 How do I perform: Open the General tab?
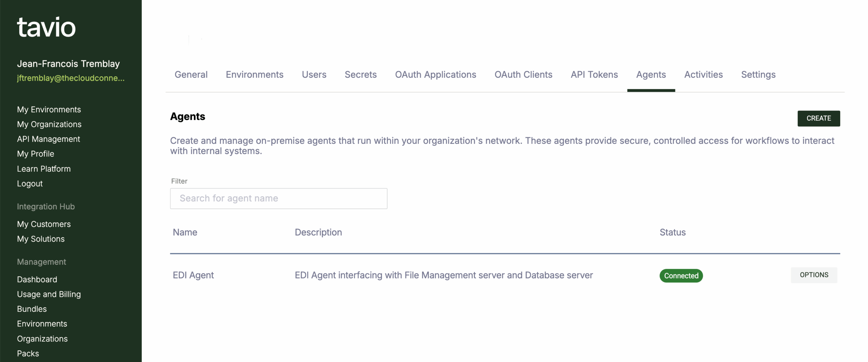tap(191, 75)
